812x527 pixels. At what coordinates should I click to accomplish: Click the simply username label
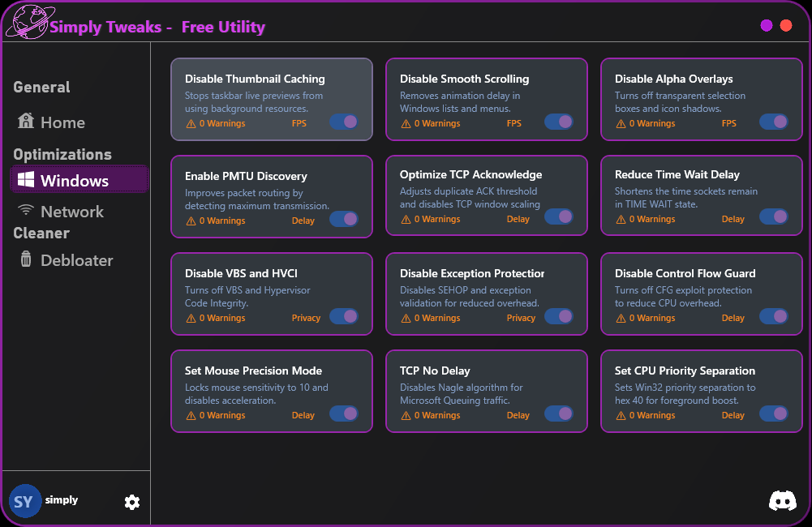pyautogui.click(x=61, y=500)
